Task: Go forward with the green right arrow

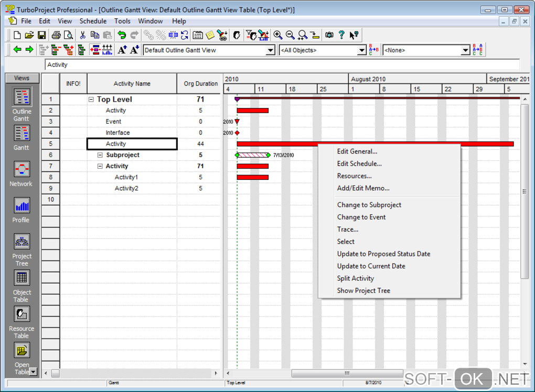Action: (29, 50)
